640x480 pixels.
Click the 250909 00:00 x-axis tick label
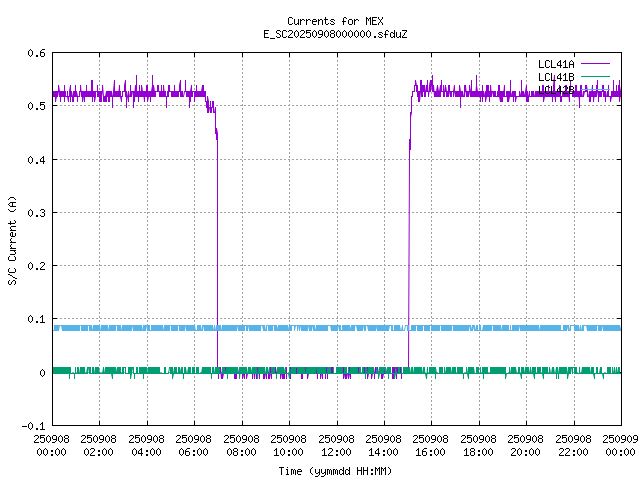coord(621,444)
